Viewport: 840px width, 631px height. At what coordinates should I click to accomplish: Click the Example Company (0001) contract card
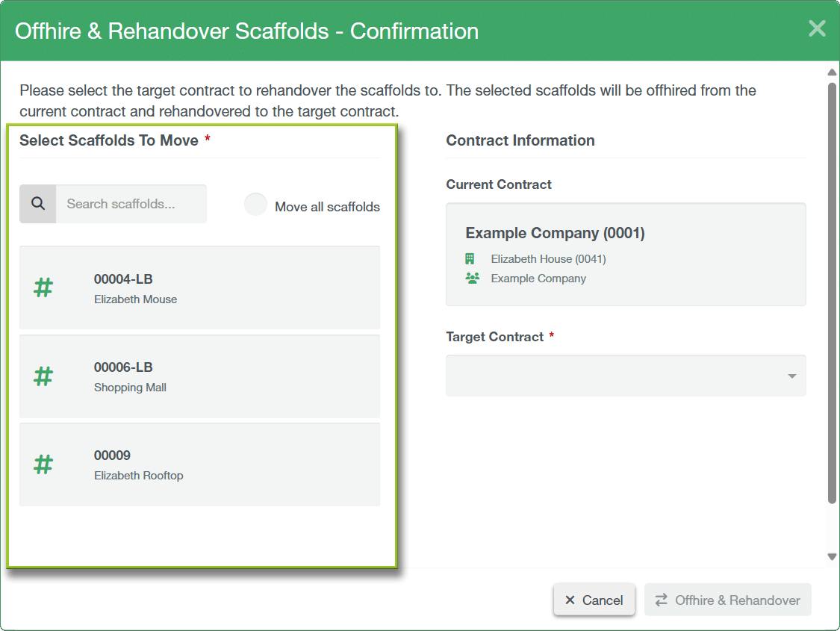(x=626, y=255)
